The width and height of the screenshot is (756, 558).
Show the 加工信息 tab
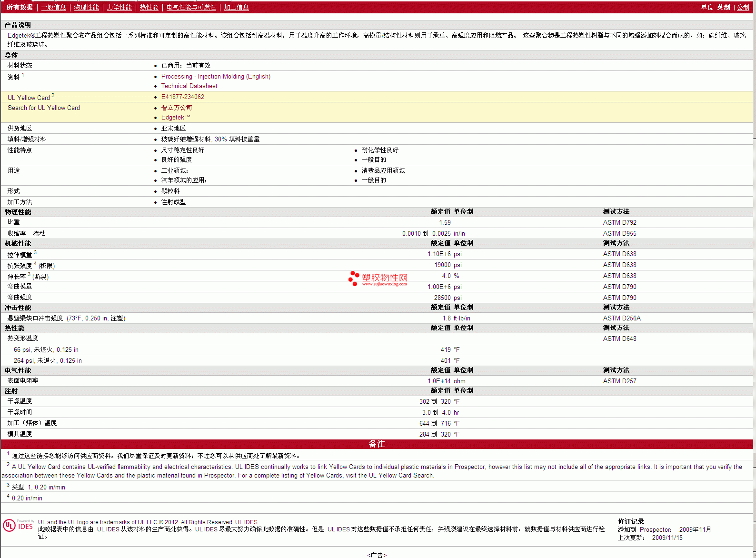pos(236,8)
